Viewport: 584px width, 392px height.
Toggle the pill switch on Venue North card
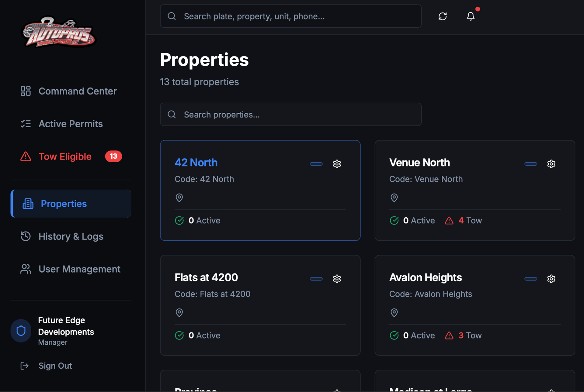click(531, 164)
